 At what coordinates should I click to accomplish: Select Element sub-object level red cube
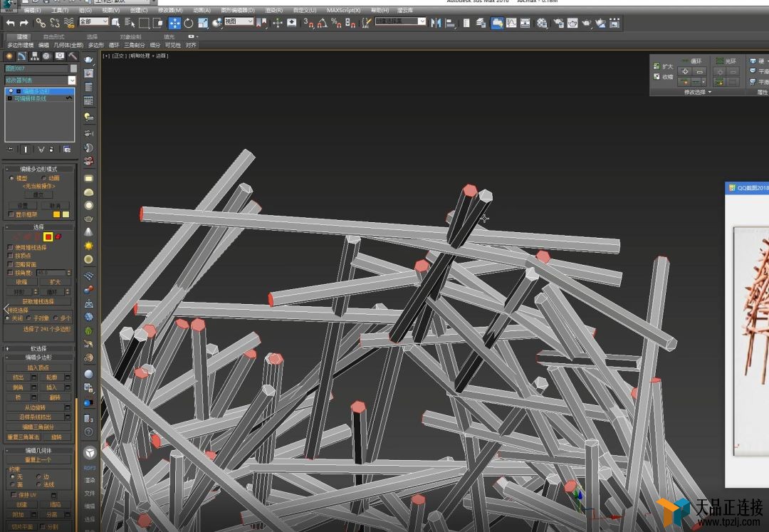point(58,237)
